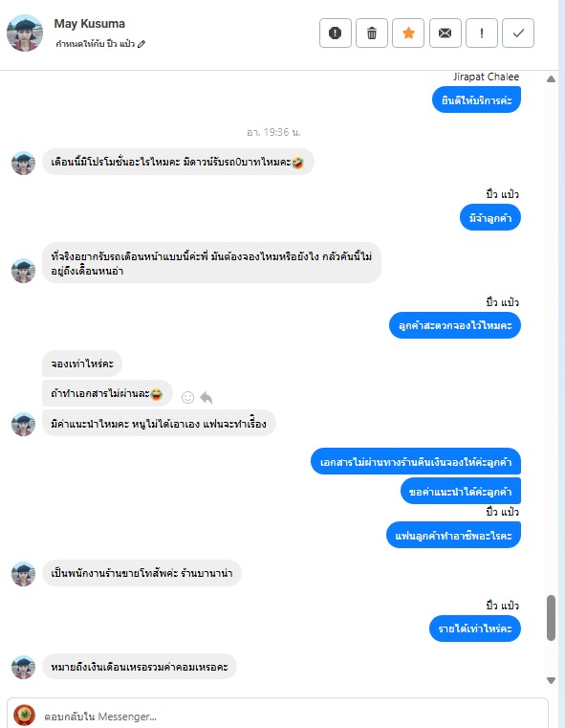Screen dimensions: 565x728
Task: Mark conversation done with checkmark button
Action: click(518, 33)
